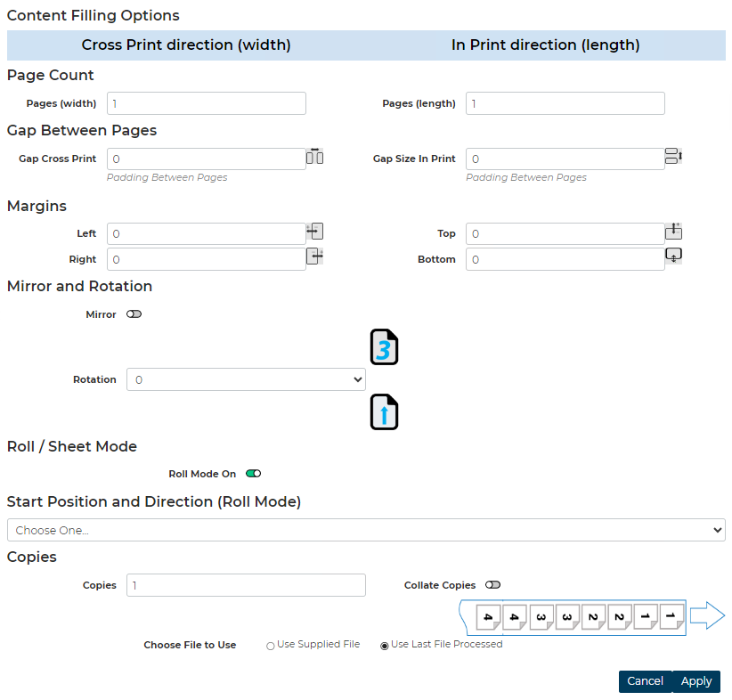Viewport: 732px width, 700px height.
Task: Click the Right margin icon
Action: click(x=314, y=256)
